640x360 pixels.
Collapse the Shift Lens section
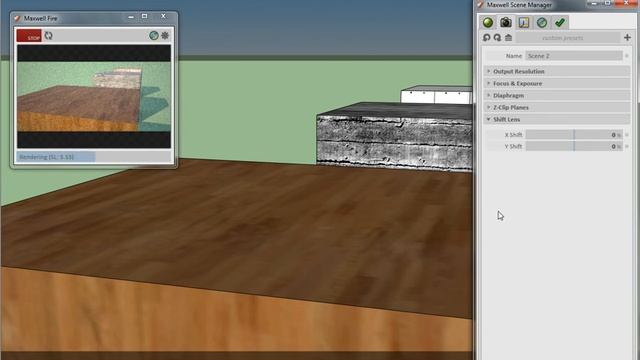557,119
